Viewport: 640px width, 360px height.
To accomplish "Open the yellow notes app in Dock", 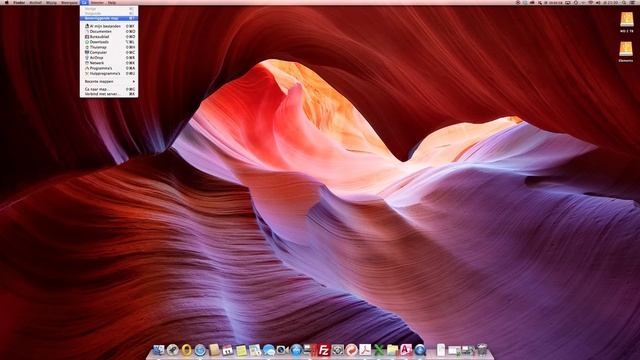I will coord(241,350).
